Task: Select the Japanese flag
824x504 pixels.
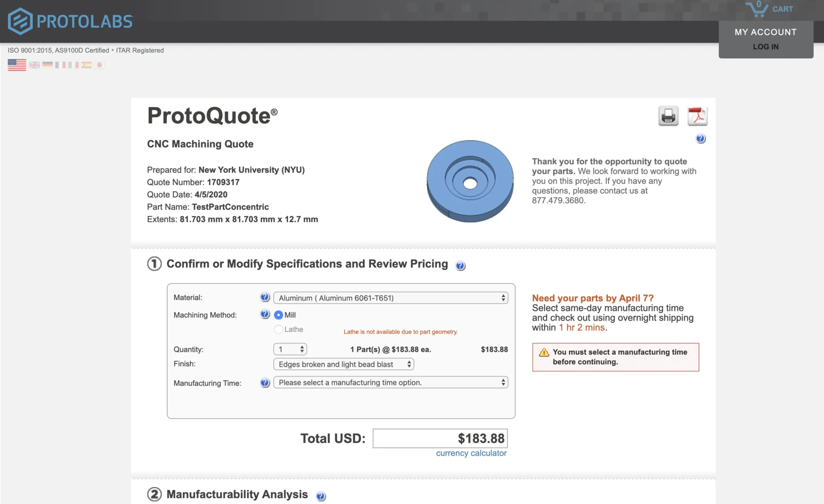Action: point(100,65)
